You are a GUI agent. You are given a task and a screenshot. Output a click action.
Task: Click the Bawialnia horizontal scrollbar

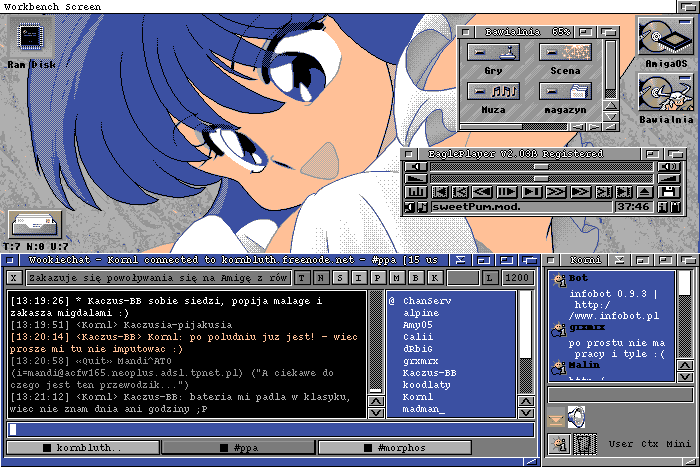(x=514, y=127)
